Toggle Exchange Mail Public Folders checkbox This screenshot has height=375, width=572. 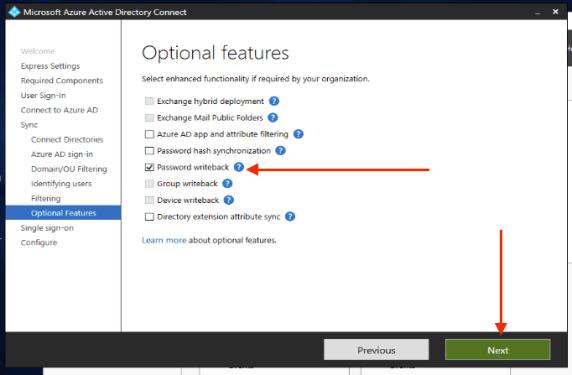(149, 117)
